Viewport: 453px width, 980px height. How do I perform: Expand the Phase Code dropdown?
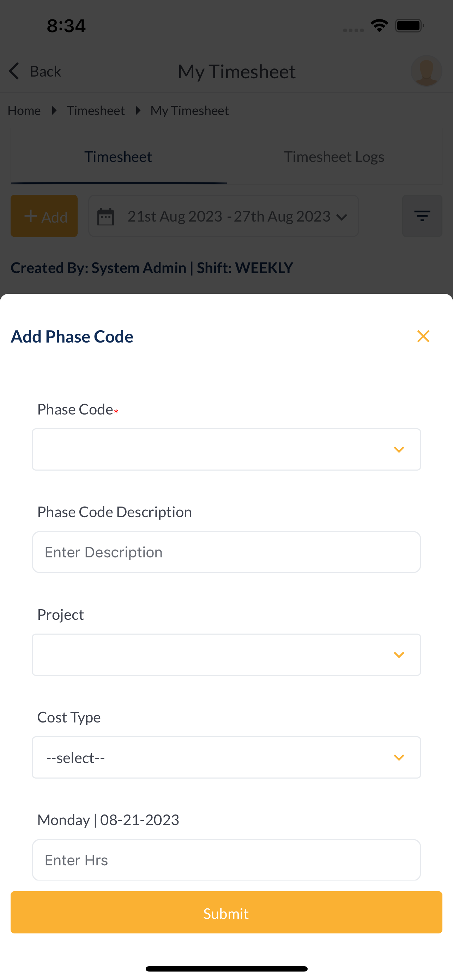pos(226,449)
